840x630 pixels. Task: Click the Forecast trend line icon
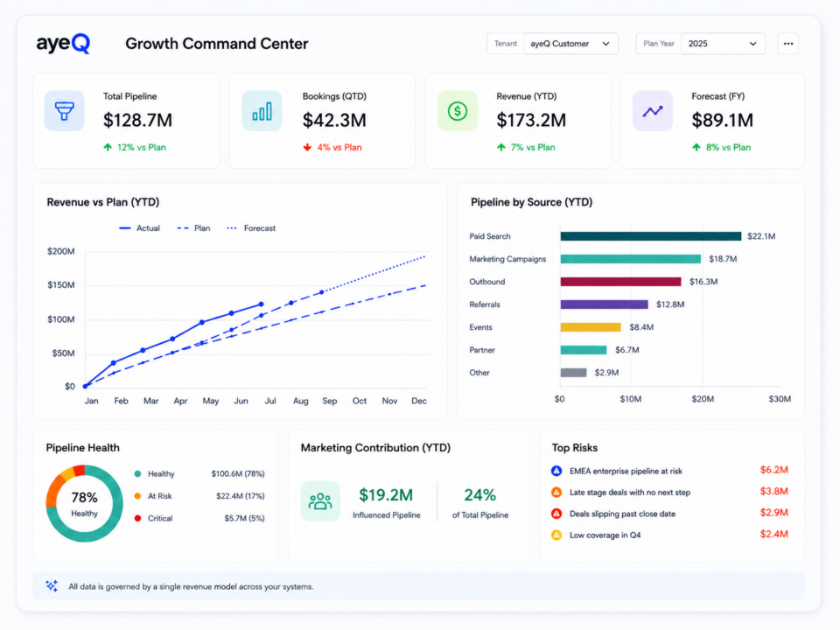(653, 111)
